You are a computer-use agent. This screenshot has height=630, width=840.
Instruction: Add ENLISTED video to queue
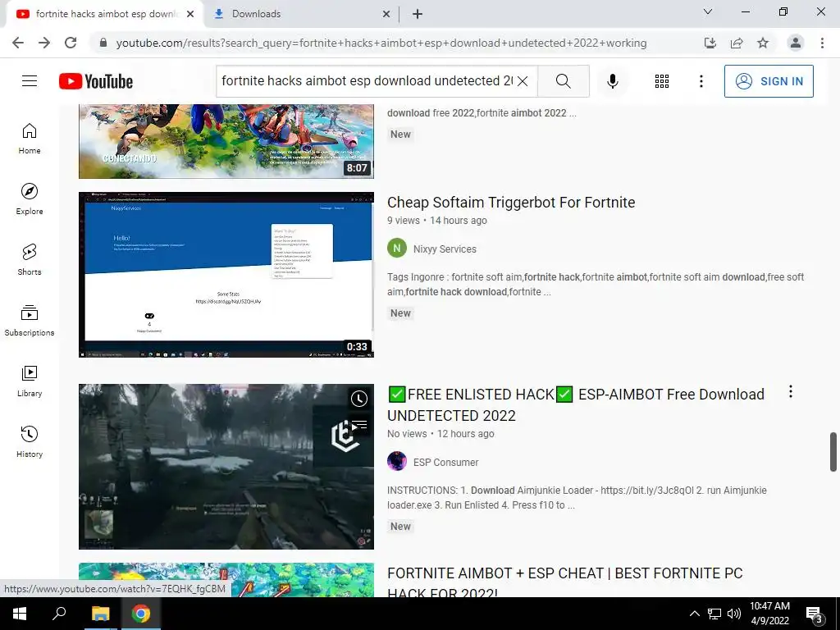(x=359, y=426)
